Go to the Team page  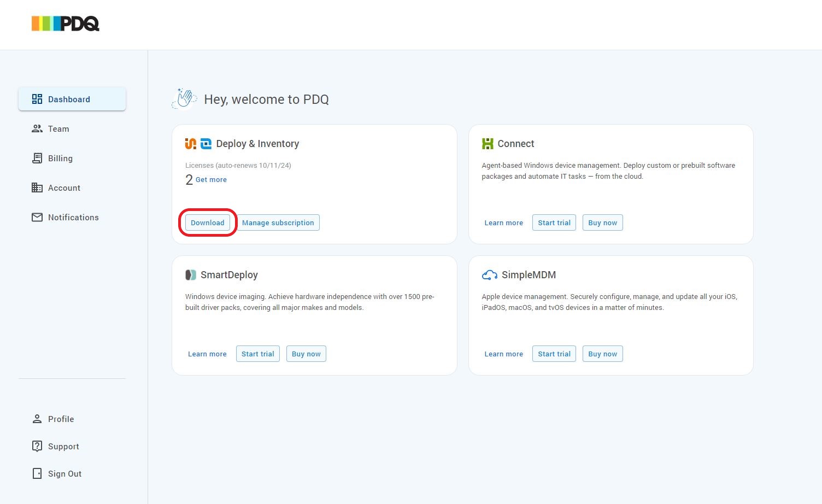tap(72, 128)
